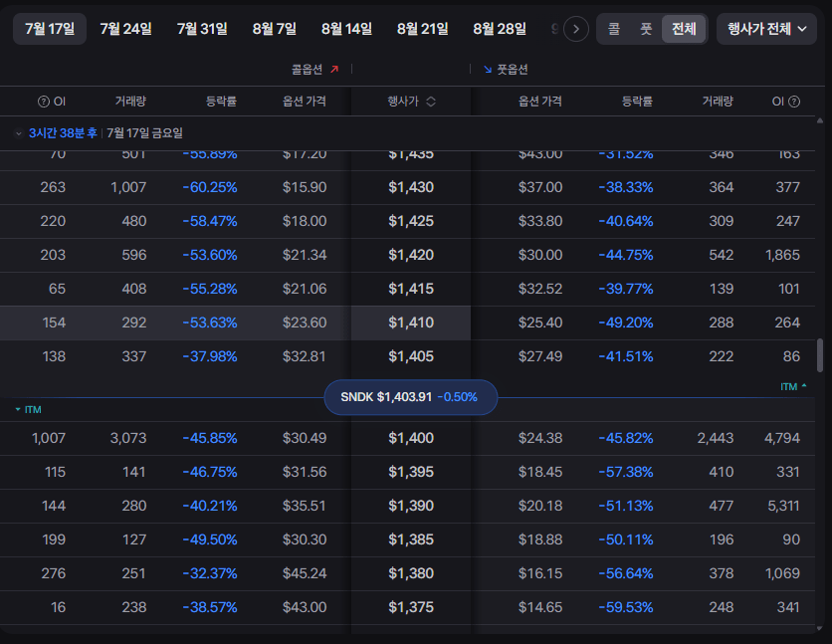Click the ITM marker on the right
The height and width of the screenshot is (644, 832).
point(793,387)
